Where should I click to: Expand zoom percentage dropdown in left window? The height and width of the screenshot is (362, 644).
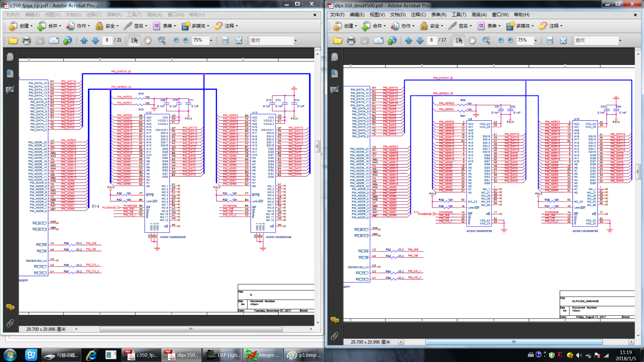(x=211, y=40)
